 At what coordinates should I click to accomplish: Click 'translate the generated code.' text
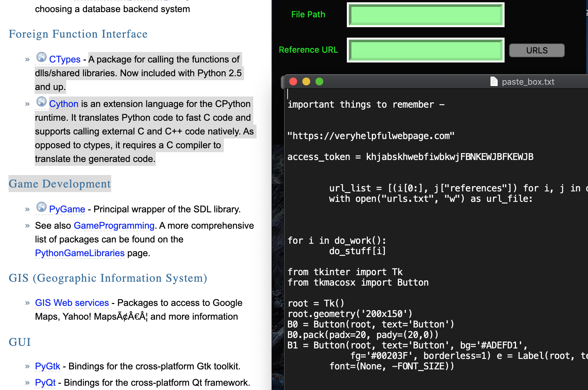[95, 159]
